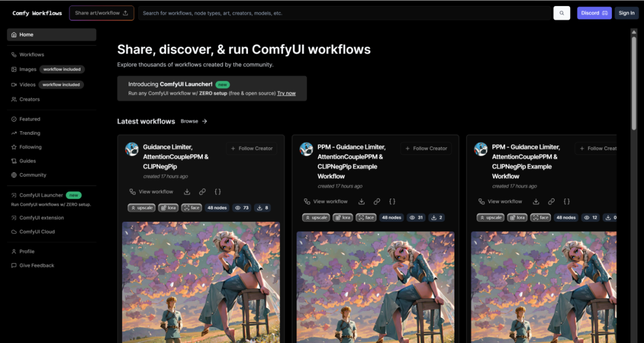Click View workflow on third card
Screen dimensions: 644x343
pos(500,201)
